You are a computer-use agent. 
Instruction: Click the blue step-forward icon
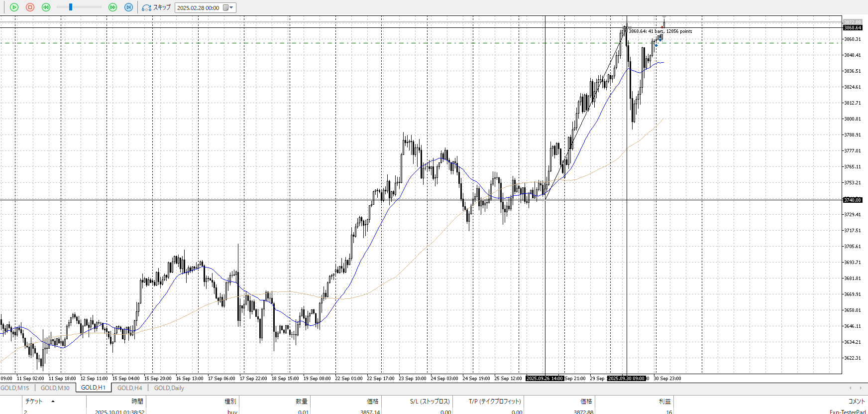click(x=128, y=7)
